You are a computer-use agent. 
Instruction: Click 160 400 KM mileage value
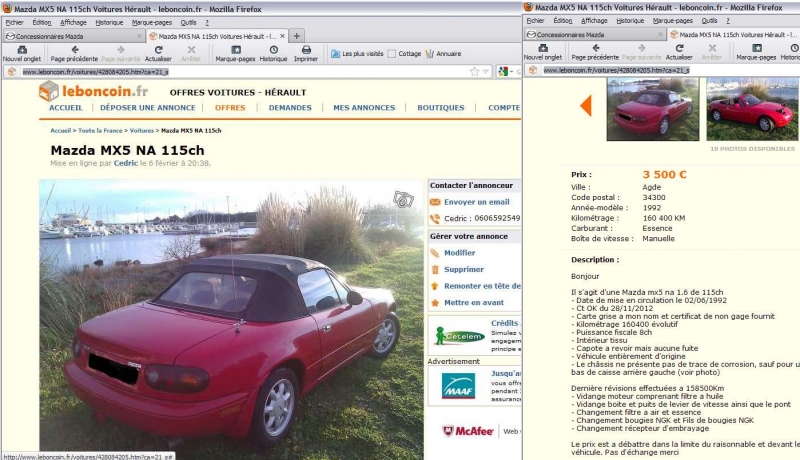click(x=664, y=218)
